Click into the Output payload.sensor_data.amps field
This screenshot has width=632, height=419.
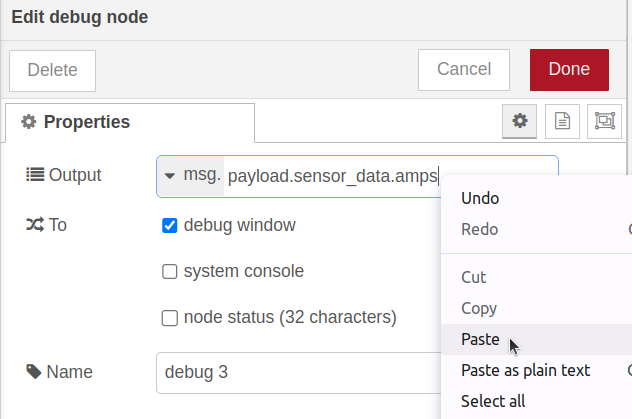tap(333, 176)
